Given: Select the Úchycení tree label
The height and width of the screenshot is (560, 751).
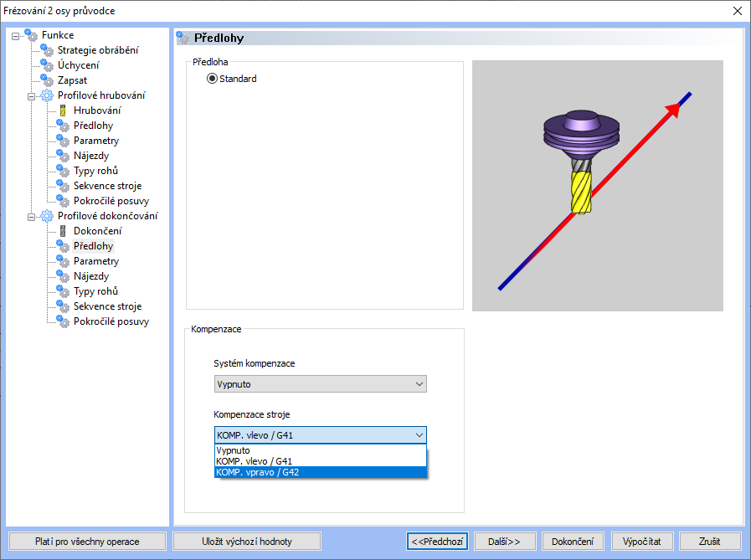Looking at the screenshot, I should click(x=79, y=65).
